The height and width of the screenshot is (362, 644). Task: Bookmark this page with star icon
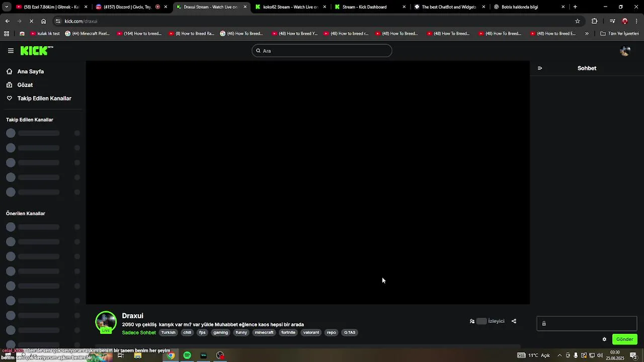(x=578, y=21)
